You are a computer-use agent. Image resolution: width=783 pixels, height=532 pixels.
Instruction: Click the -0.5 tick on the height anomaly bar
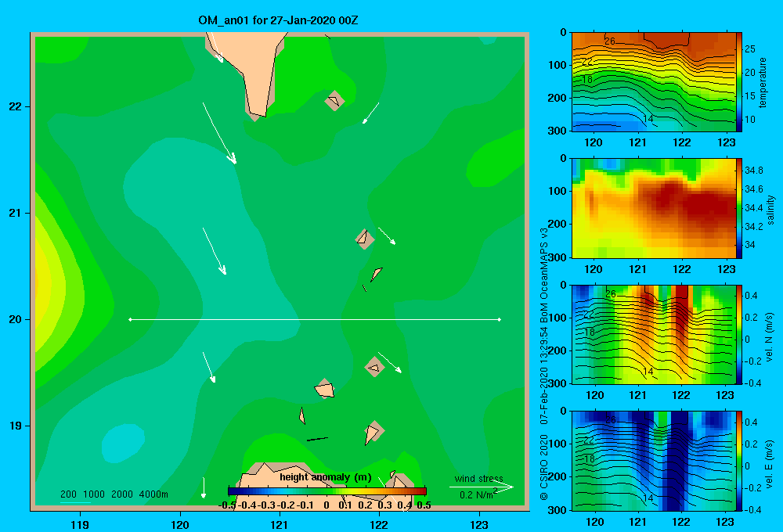[228, 505]
